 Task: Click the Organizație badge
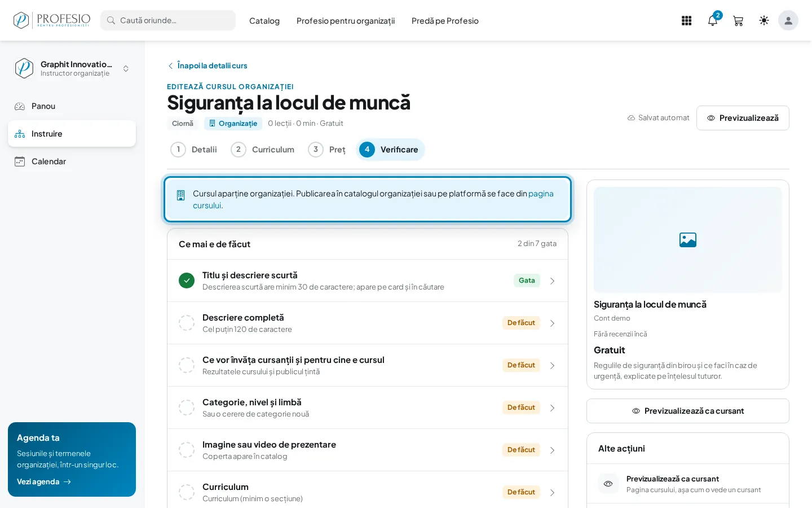[233, 124]
